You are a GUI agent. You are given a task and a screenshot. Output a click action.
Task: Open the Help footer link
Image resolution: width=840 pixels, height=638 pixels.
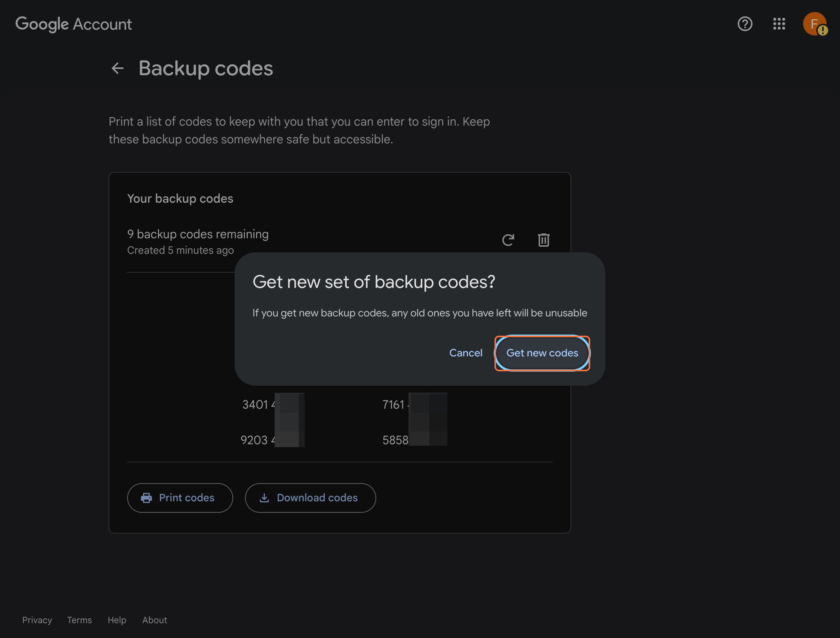point(117,620)
